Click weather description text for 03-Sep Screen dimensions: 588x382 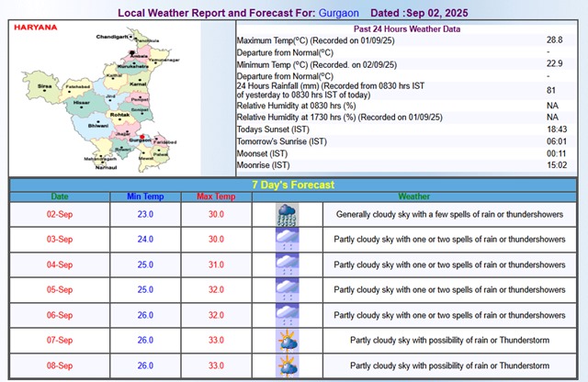coord(449,239)
